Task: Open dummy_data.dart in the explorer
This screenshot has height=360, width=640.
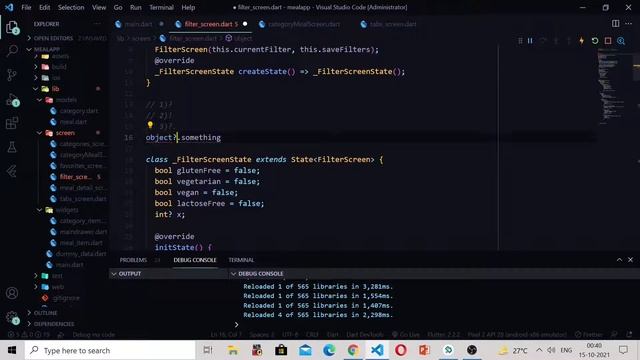Action: pos(80,254)
